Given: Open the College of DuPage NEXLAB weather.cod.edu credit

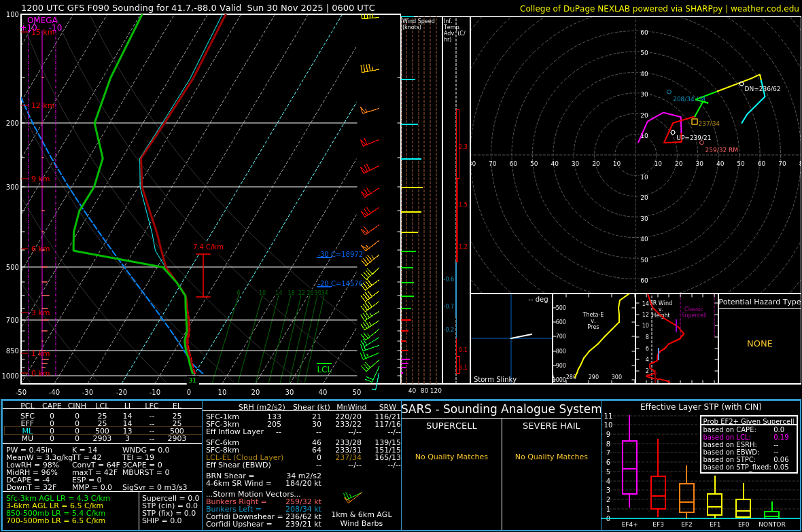Looking at the screenshot, I should point(659,9).
